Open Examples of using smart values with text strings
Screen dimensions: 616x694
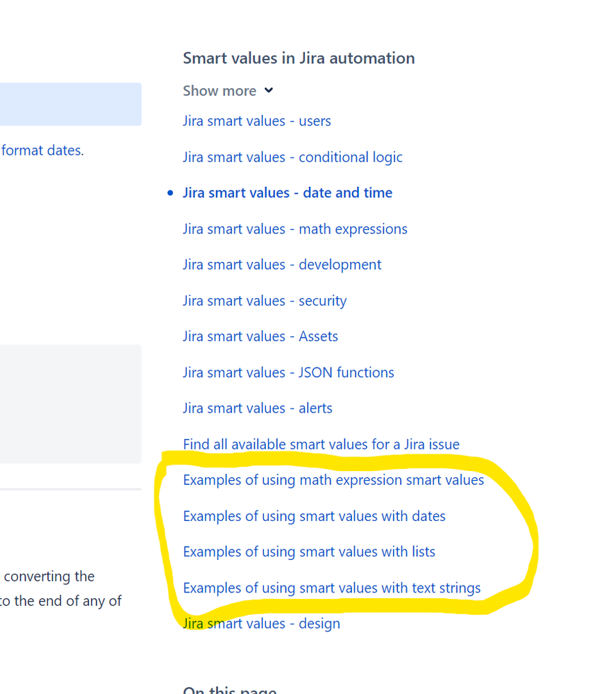pyautogui.click(x=332, y=588)
